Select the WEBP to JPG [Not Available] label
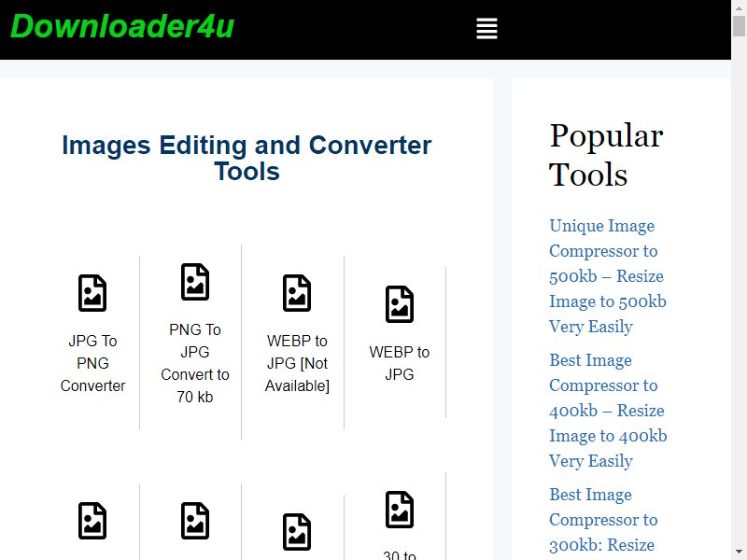This screenshot has width=747, height=560. pos(297,363)
